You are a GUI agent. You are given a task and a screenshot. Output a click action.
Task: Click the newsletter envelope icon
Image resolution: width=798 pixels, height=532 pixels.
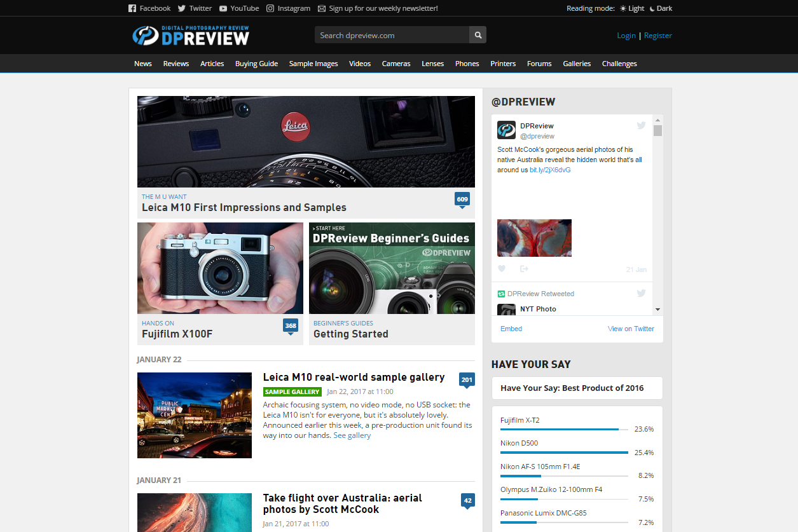tap(322, 8)
